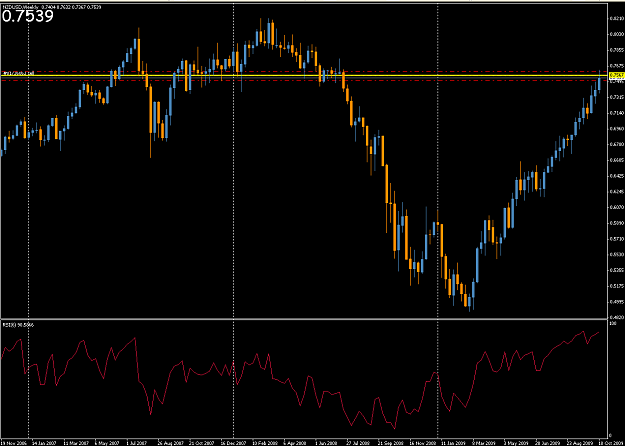Click the 14 Jan 2007 date label

(x=44, y=443)
